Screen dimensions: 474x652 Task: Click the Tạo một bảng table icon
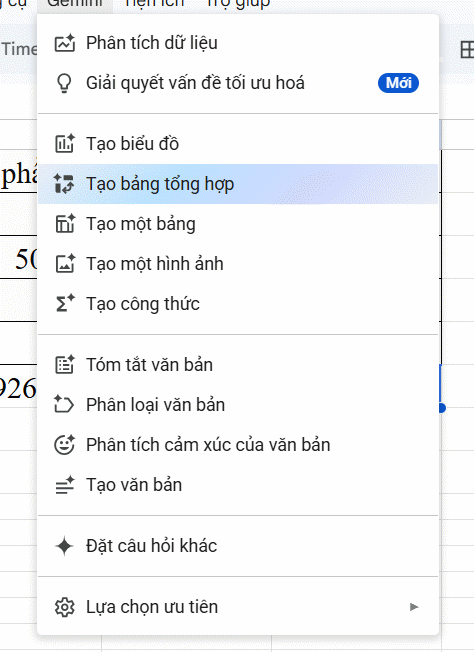point(65,224)
